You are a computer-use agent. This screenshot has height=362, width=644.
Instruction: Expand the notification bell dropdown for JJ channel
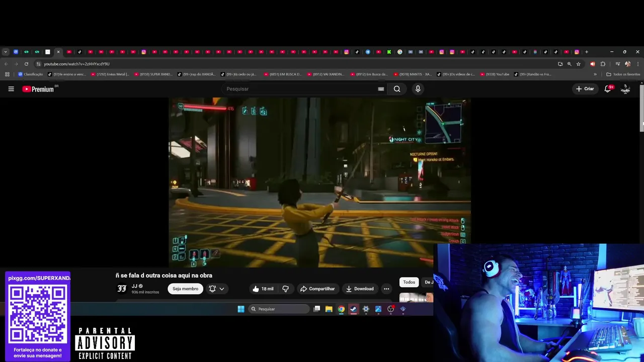(216, 289)
